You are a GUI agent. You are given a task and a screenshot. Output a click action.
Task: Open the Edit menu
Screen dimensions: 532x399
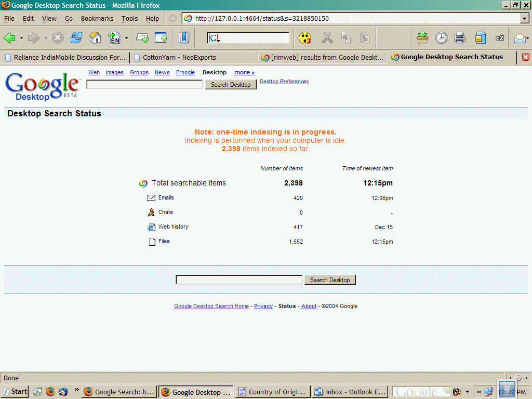click(28, 19)
